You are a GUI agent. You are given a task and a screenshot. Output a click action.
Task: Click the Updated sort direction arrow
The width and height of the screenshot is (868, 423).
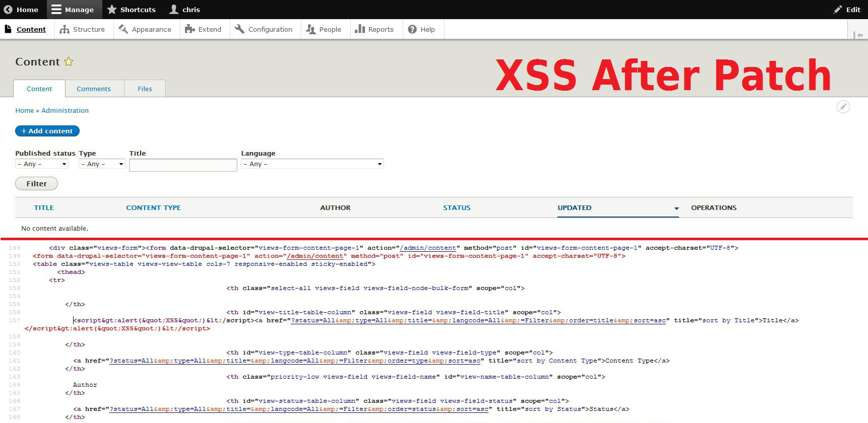pos(676,208)
